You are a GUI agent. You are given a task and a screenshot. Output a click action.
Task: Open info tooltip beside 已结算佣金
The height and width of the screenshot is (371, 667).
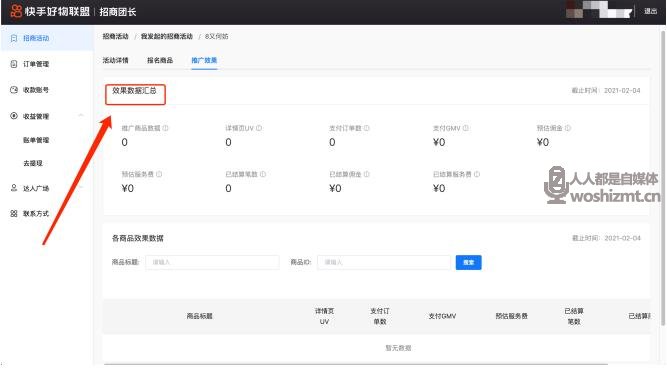[x=367, y=174]
